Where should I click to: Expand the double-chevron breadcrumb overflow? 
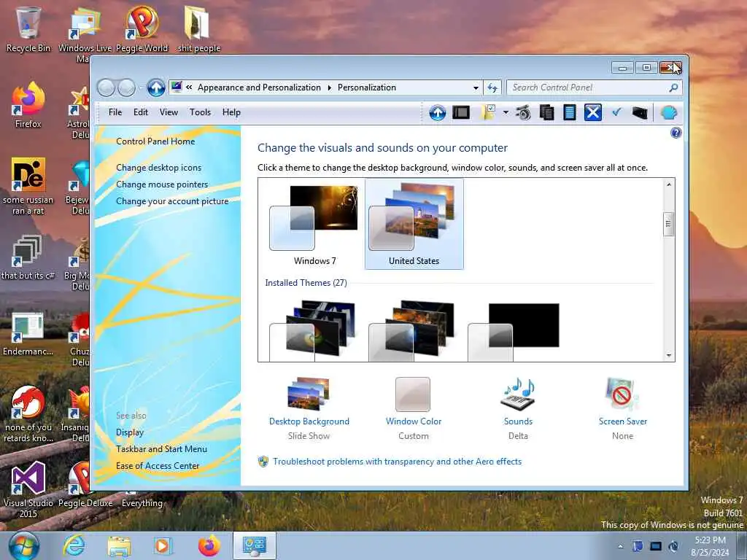pyautogui.click(x=189, y=87)
